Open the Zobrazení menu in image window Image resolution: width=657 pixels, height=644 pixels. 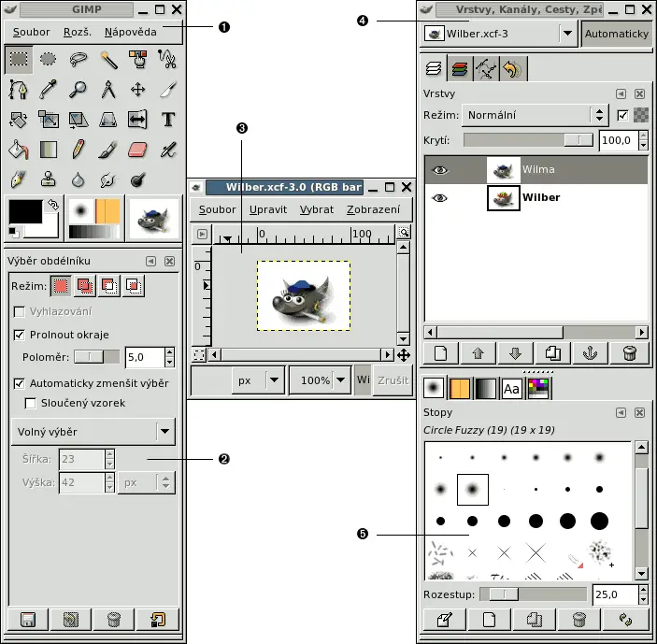click(x=373, y=209)
